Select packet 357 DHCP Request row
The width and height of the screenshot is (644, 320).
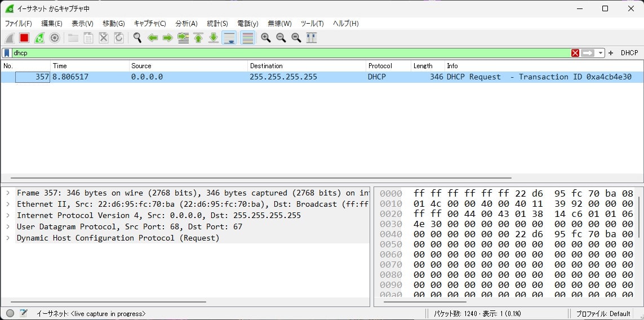[x=322, y=77]
